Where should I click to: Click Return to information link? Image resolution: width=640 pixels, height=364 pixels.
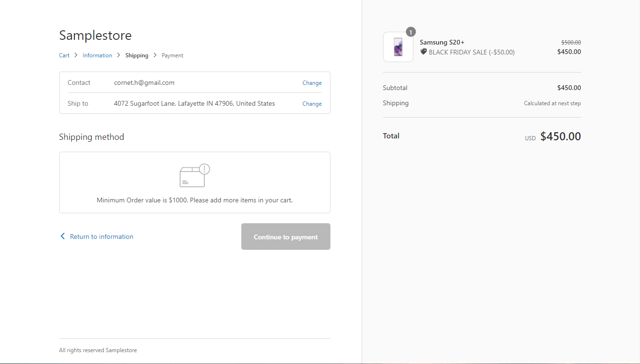pos(101,237)
